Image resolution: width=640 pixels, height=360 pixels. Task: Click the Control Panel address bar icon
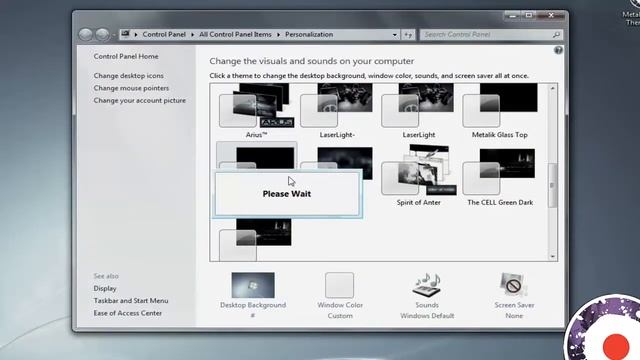coord(126,34)
